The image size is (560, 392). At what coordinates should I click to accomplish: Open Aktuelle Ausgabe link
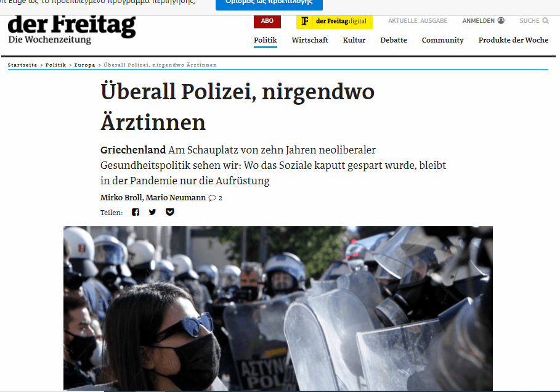[x=418, y=21]
